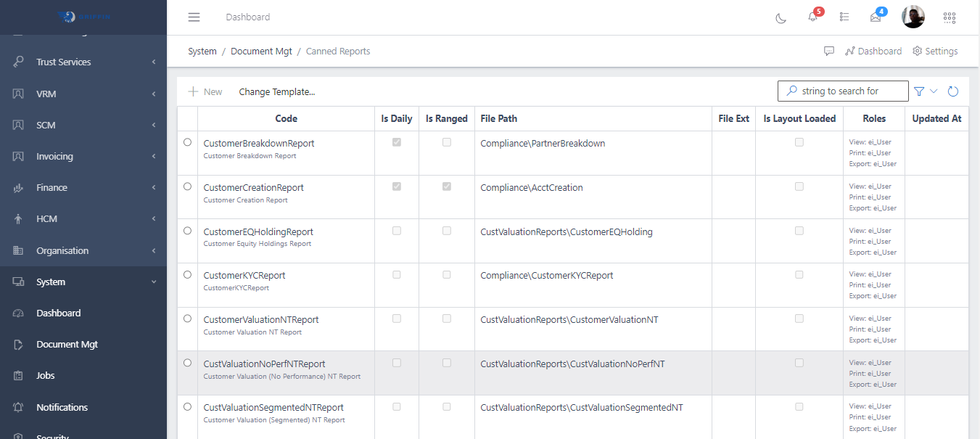Screen dimensions: 980x439
Task: Open the user profile avatar
Action: (x=913, y=17)
